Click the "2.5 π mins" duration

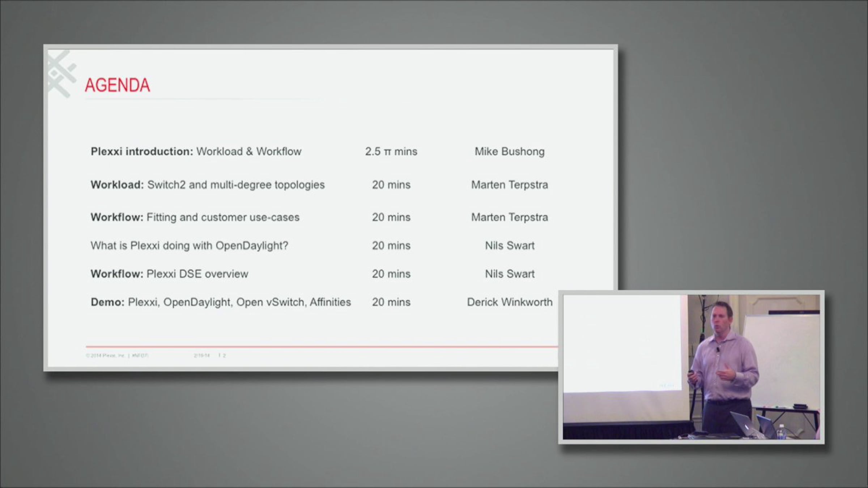(391, 151)
